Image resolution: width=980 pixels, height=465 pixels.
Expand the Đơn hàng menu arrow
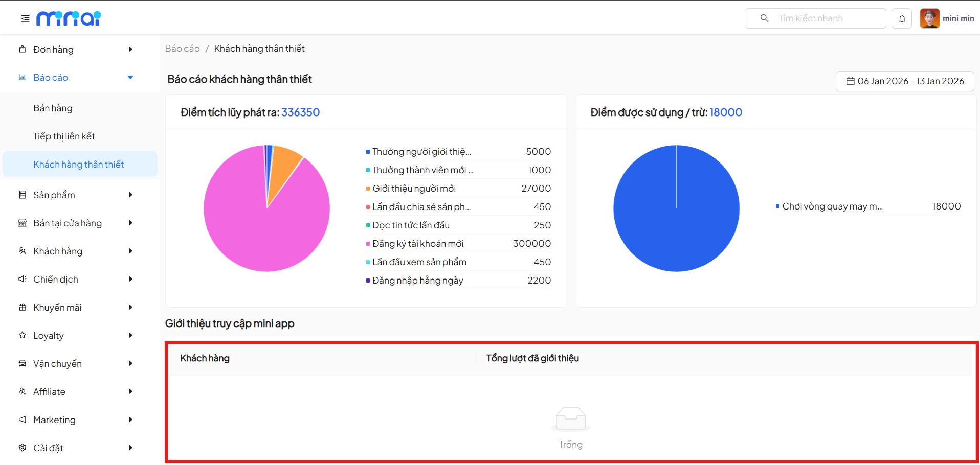(x=130, y=50)
